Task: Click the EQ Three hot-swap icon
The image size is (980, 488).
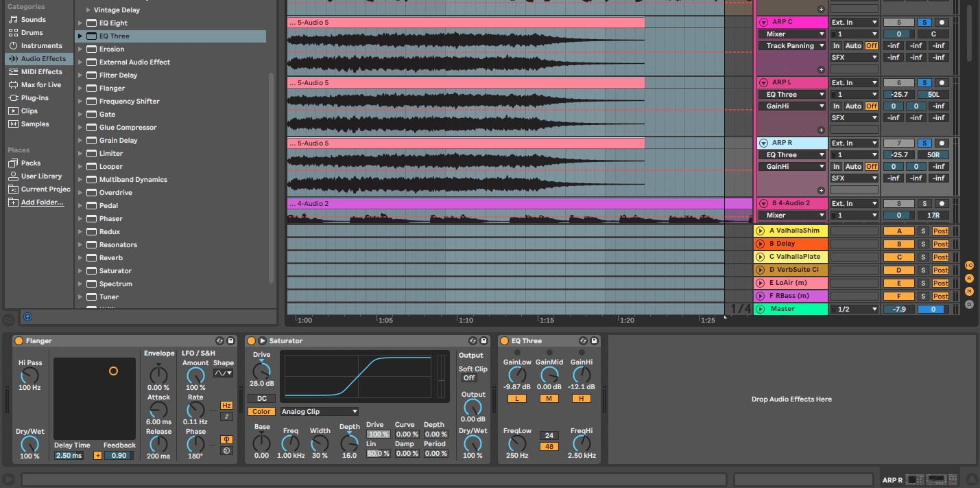Action: 583,340
